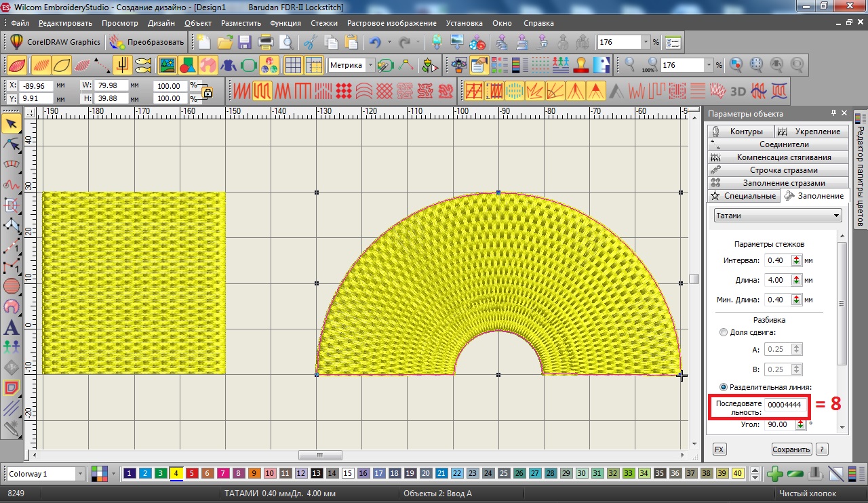Click the lock proportions icon
Viewport: 868px width, 503px height.
tap(208, 92)
